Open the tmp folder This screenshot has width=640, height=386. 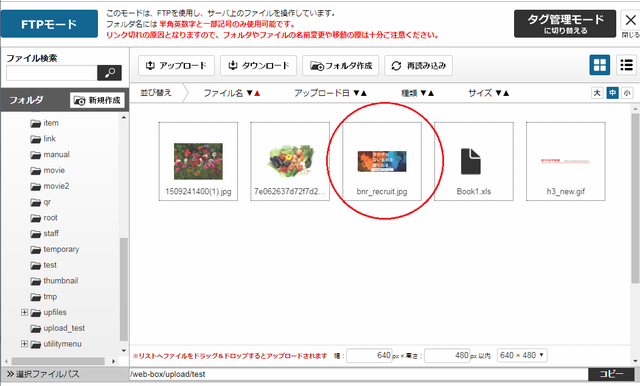(44, 297)
